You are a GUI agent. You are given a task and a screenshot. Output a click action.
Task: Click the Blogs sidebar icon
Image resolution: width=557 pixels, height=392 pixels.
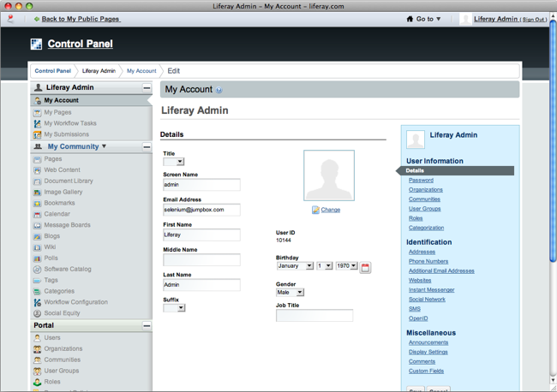[x=38, y=236]
